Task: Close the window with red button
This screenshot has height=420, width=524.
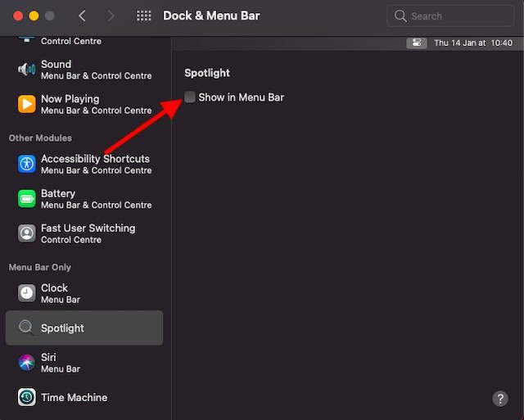Action: pyautogui.click(x=18, y=16)
